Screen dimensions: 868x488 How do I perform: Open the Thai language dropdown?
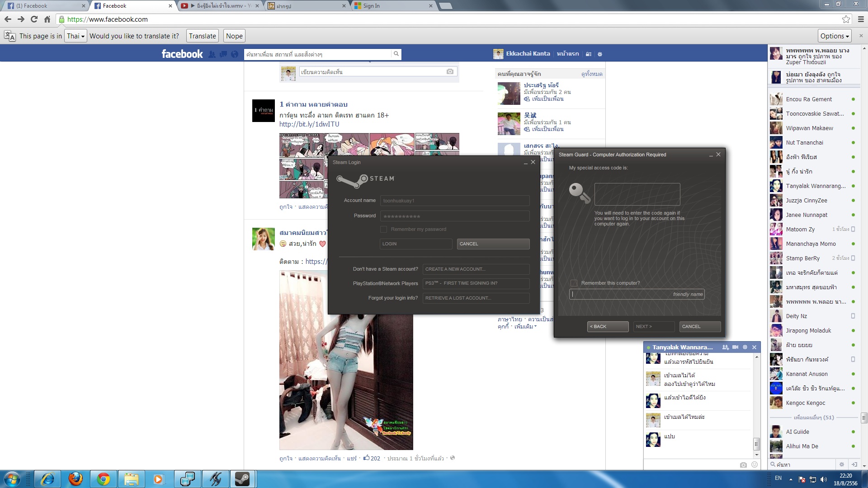click(75, 36)
